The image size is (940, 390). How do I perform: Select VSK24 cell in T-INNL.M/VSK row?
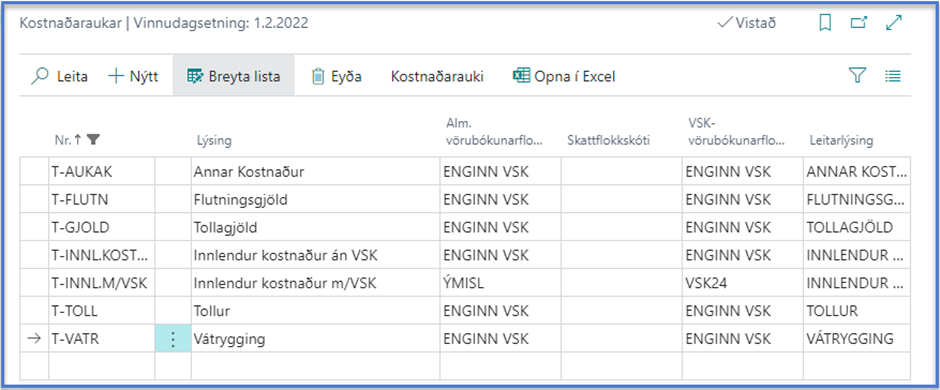tap(743, 283)
